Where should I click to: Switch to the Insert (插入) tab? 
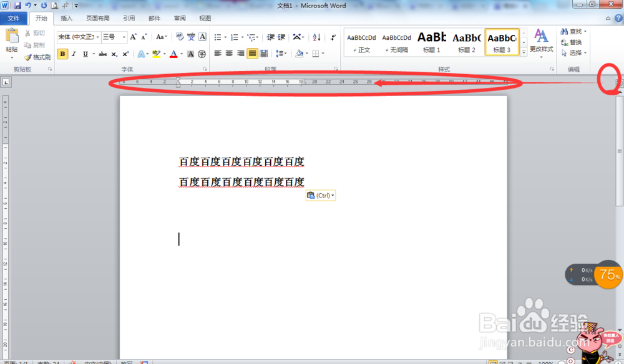tap(67, 18)
